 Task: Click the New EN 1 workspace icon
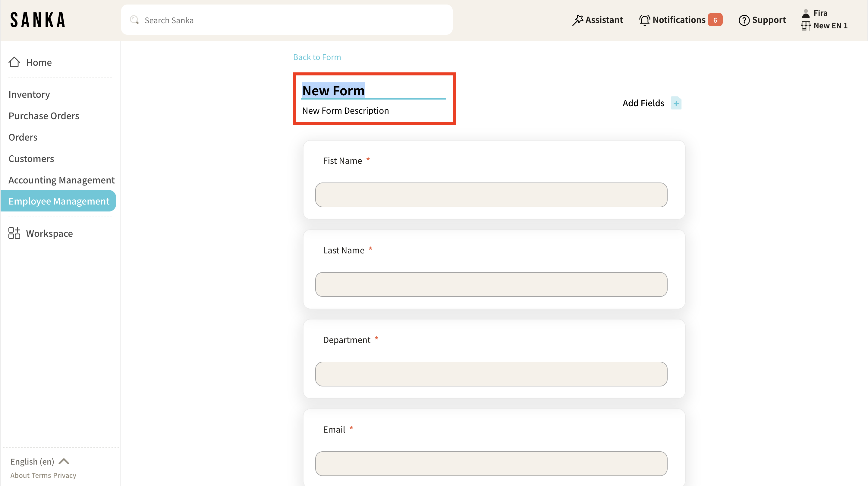806,26
